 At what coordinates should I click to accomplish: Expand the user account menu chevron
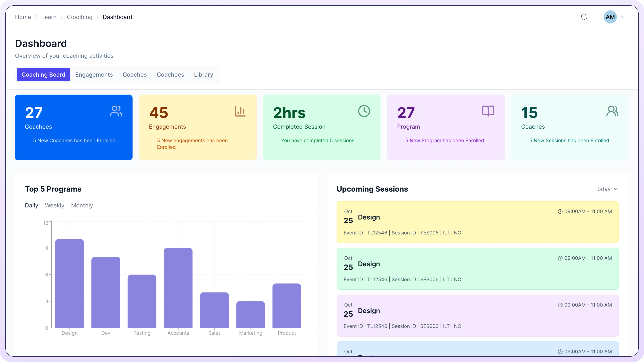tap(623, 17)
